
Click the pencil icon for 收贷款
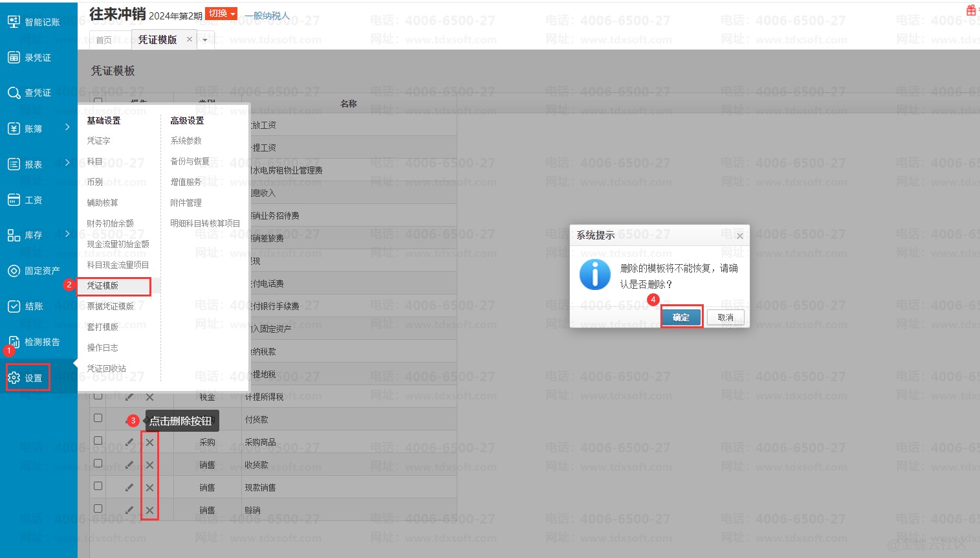tap(129, 465)
